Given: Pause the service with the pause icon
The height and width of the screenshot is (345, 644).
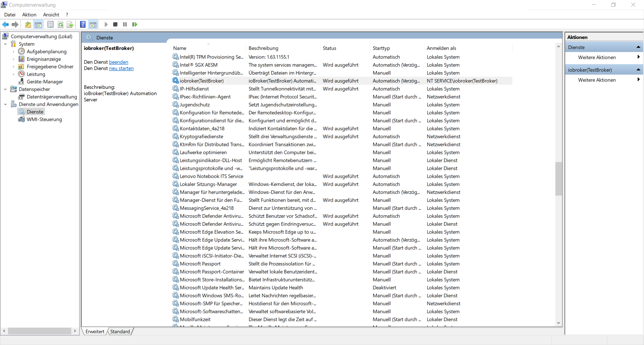Looking at the screenshot, I should (125, 24).
